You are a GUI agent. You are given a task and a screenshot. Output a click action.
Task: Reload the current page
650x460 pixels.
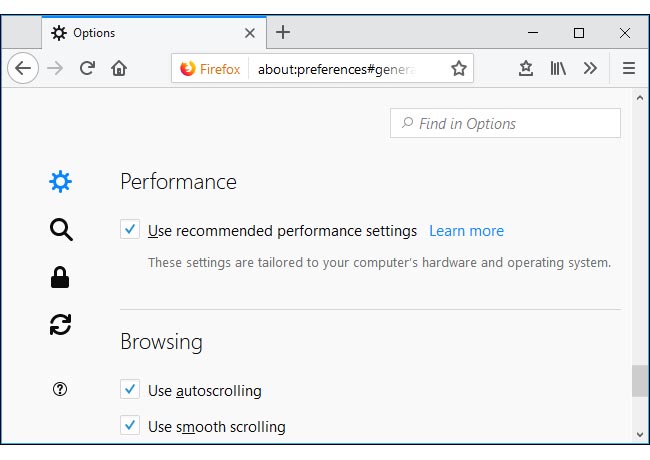click(87, 68)
